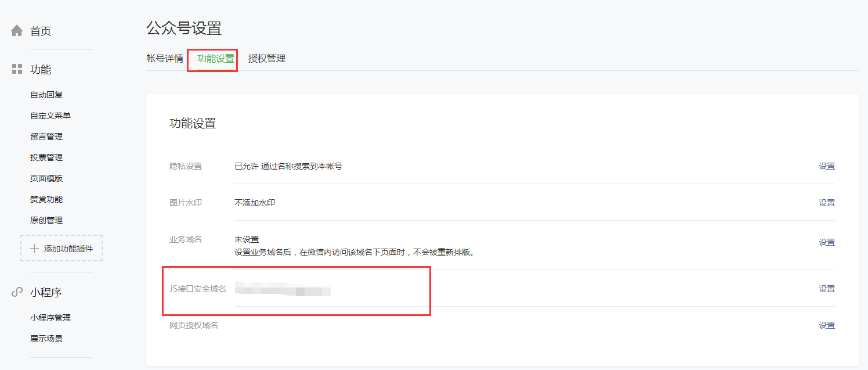
Task: Click the 添加功能插件 button
Action: click(61, 247)
